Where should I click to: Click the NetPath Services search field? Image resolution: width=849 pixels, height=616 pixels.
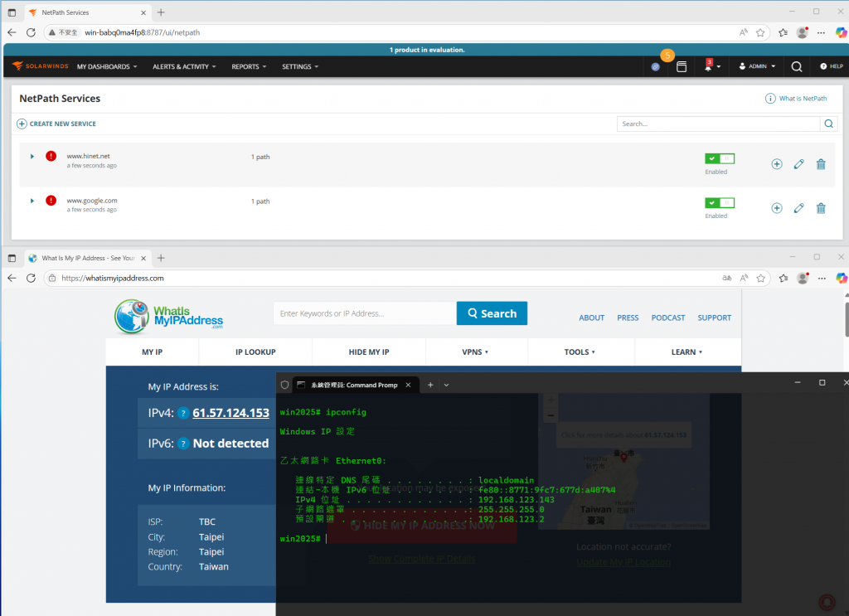click(719, 124)
